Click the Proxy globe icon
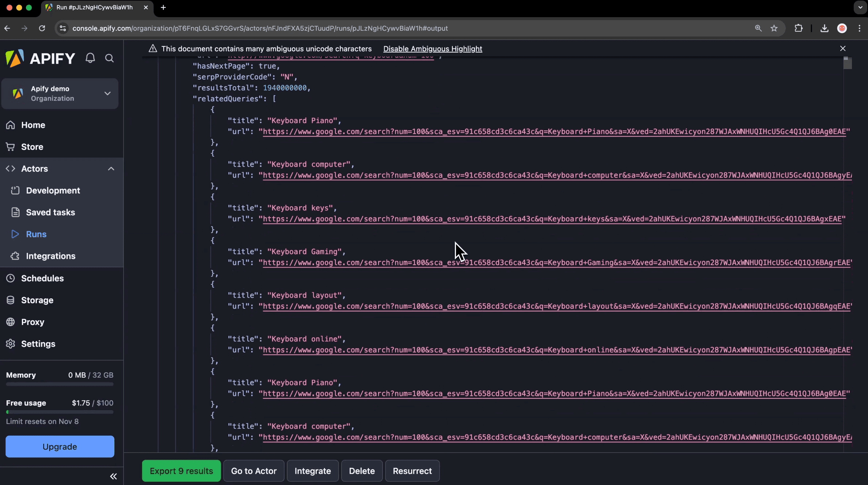868x485 pixels. click(11, 322)
